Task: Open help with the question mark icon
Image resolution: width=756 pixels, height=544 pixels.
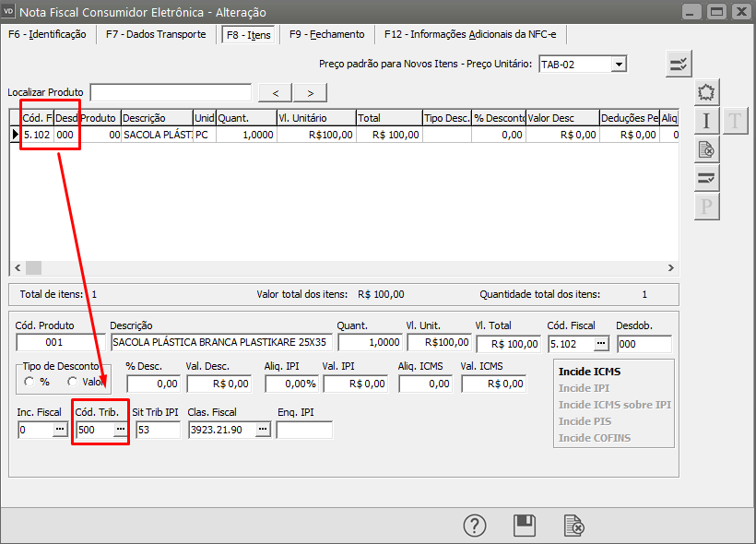Action: pyautogui.click(x=474, y=526)
